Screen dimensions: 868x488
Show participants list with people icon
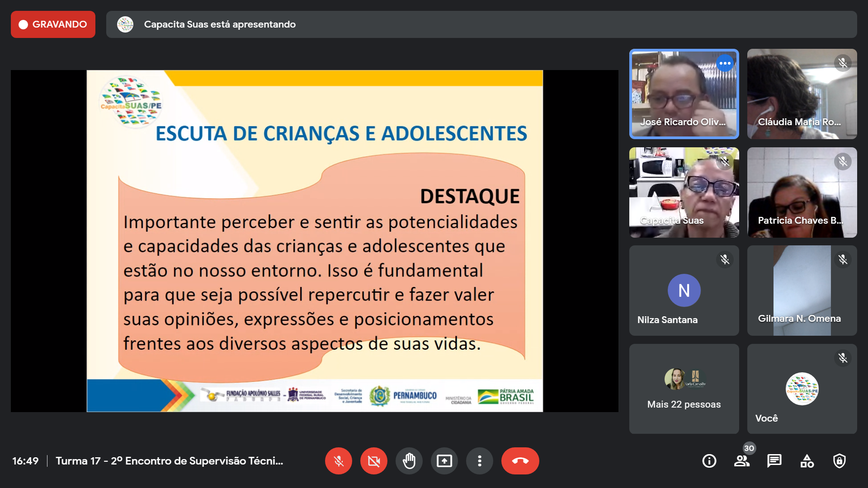point(741,461)
